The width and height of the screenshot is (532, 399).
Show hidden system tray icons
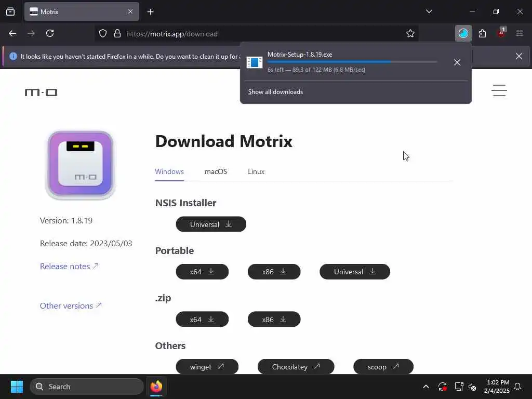[x=426, y=387]
